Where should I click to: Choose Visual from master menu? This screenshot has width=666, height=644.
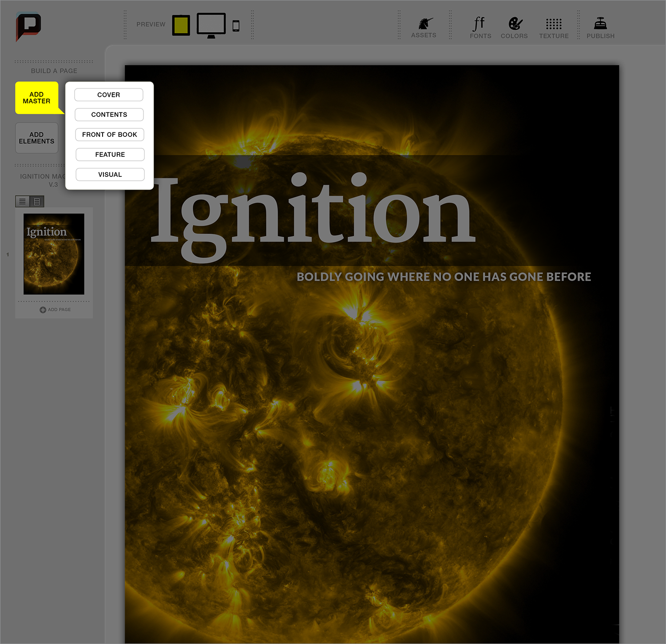click(x=110, y=175)
